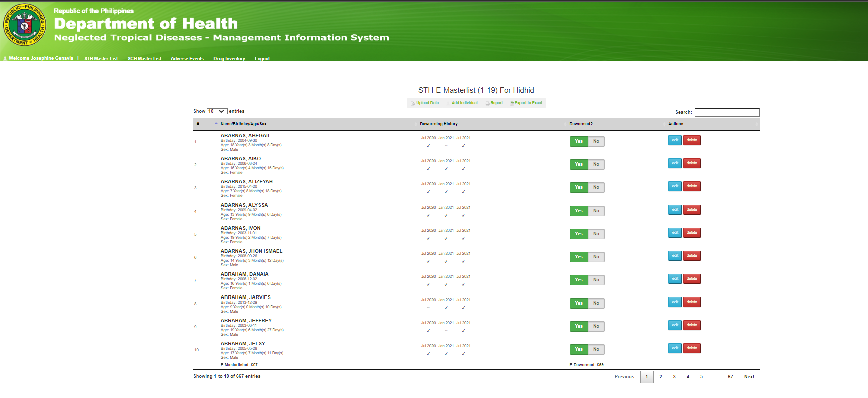Sort ascending by Name/Birthday/Age/Sex column arrow
868x398 pixels.
216,123
